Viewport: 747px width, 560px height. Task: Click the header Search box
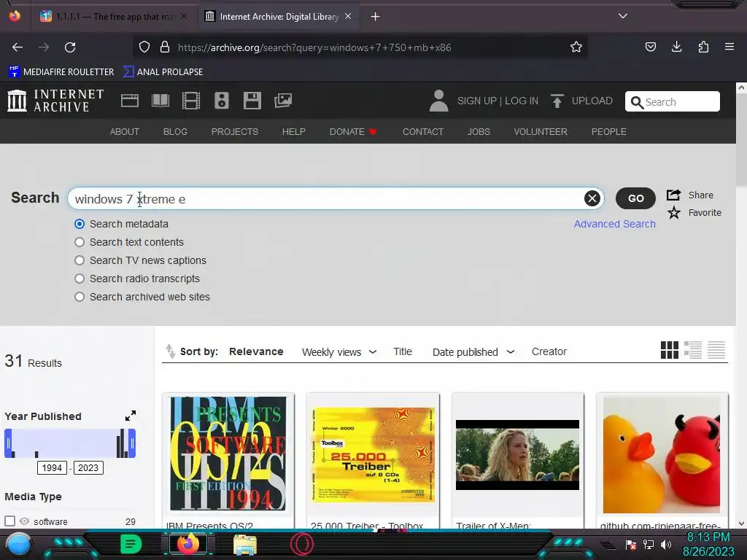click(x=672, y=101)
